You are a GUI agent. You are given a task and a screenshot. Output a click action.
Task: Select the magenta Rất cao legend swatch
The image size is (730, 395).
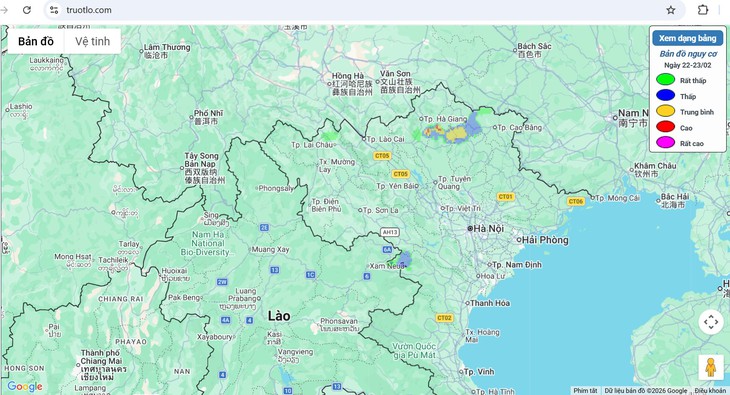pos(665,143)
